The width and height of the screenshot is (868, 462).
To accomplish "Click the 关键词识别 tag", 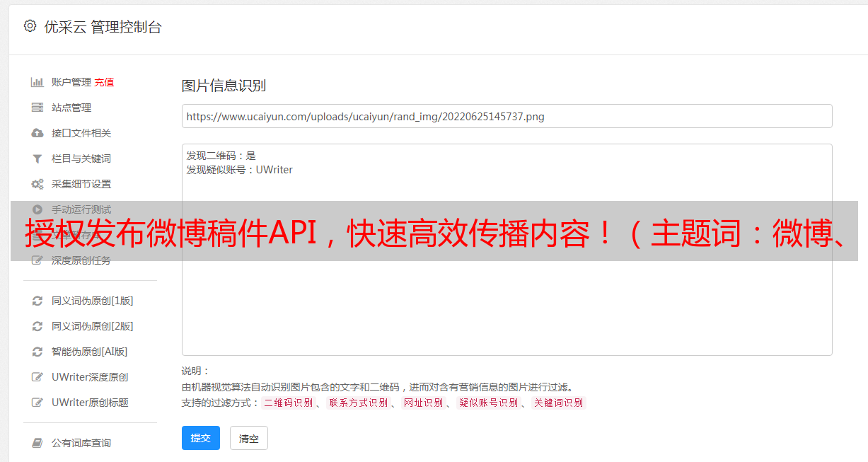I will [558, 403].
